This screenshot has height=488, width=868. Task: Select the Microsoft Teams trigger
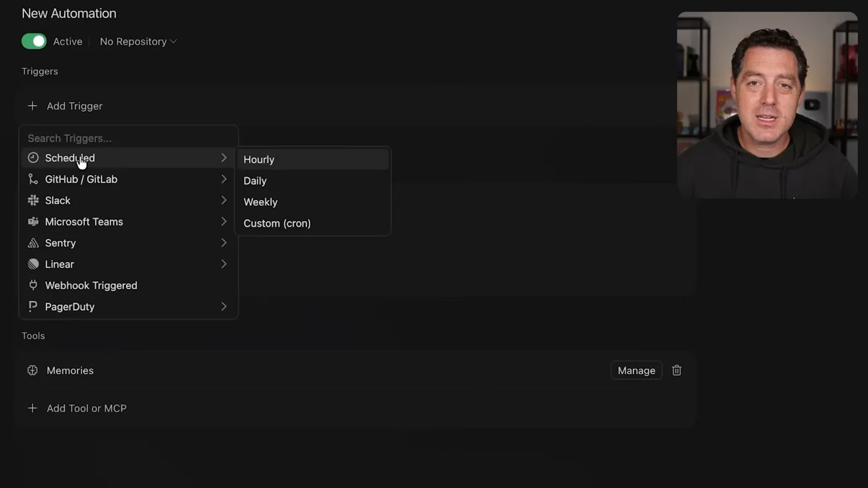(x=129, y=221)
